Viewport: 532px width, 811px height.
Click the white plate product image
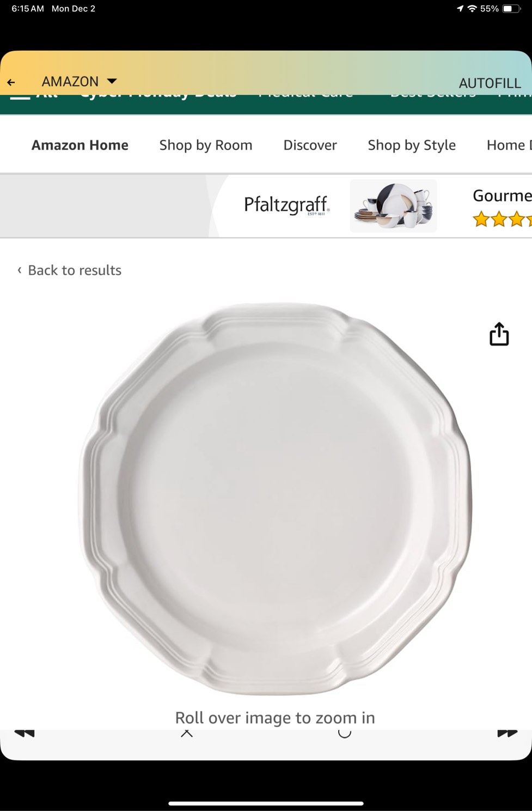tap(276, 499)
